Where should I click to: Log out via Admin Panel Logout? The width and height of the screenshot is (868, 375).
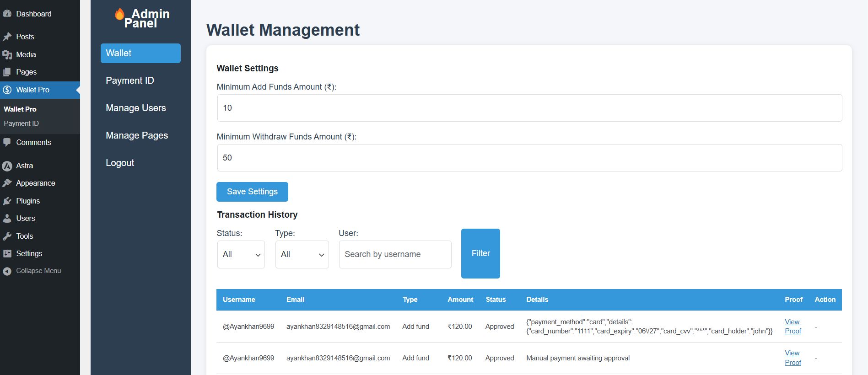[x=120, y=163]
